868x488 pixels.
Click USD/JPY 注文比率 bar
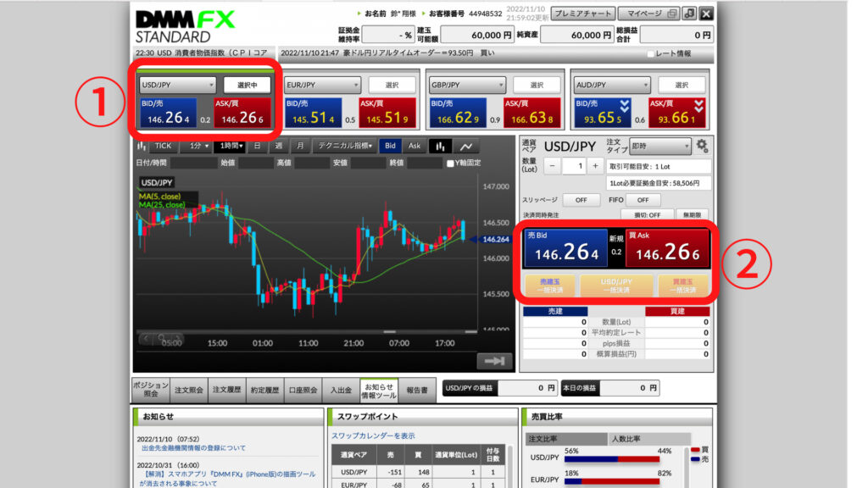click(x=612, y=459)
